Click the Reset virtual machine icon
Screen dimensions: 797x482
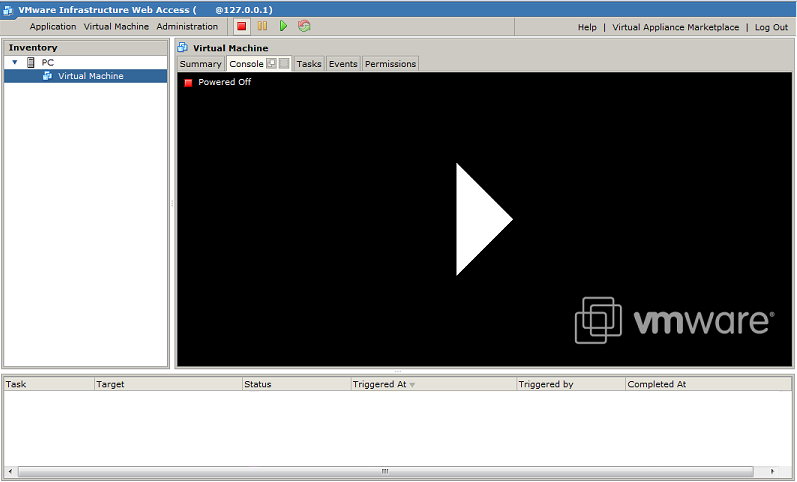[x=304, y=26]
